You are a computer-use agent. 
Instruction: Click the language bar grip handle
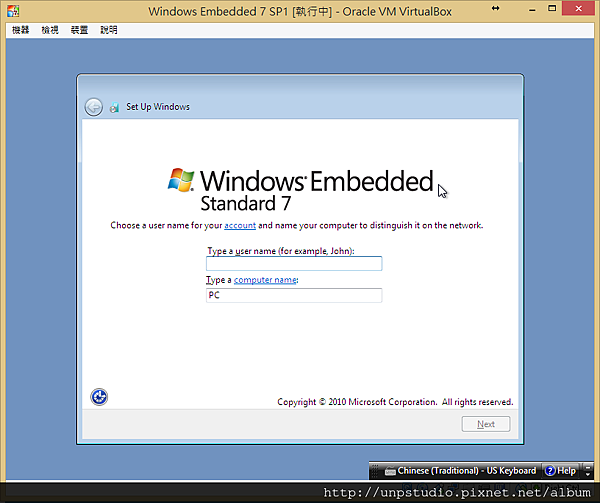375,471
